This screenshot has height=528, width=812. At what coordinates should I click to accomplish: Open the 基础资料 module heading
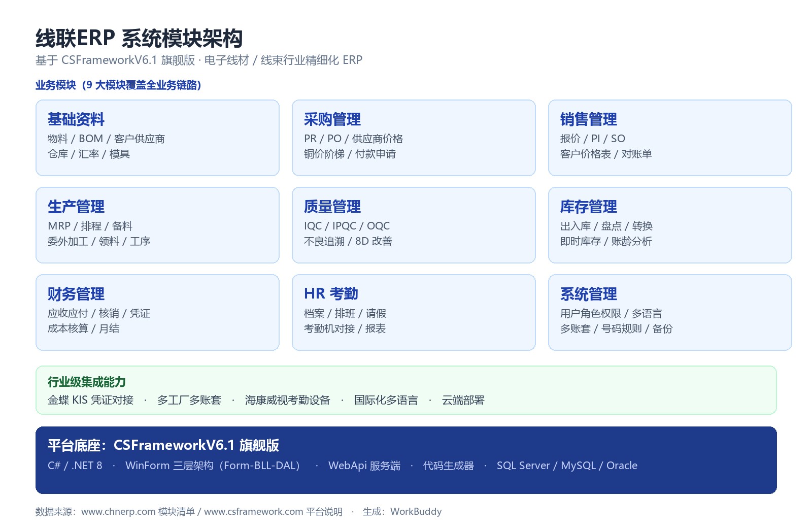76,119
